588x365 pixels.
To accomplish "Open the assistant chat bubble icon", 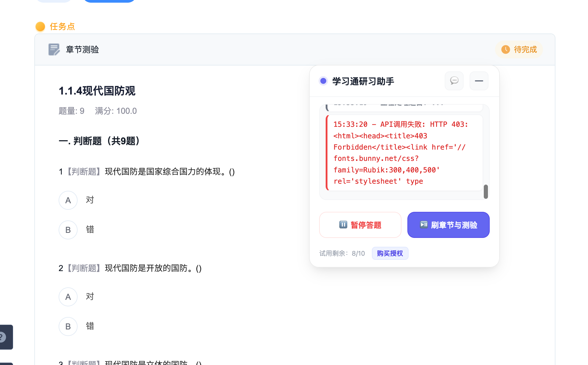I will pyautogui.click(x=454, y=81).
